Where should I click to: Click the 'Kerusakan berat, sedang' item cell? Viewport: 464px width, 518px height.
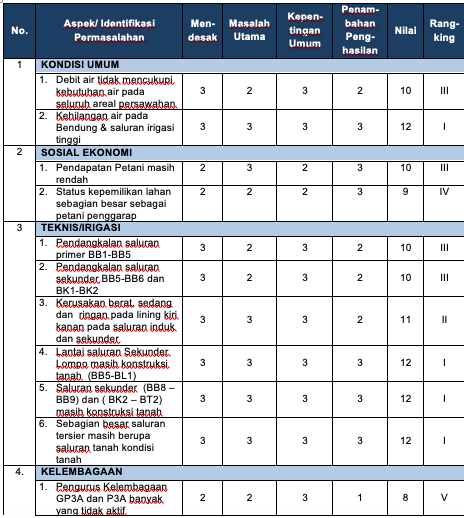click(x=109, y=321)
